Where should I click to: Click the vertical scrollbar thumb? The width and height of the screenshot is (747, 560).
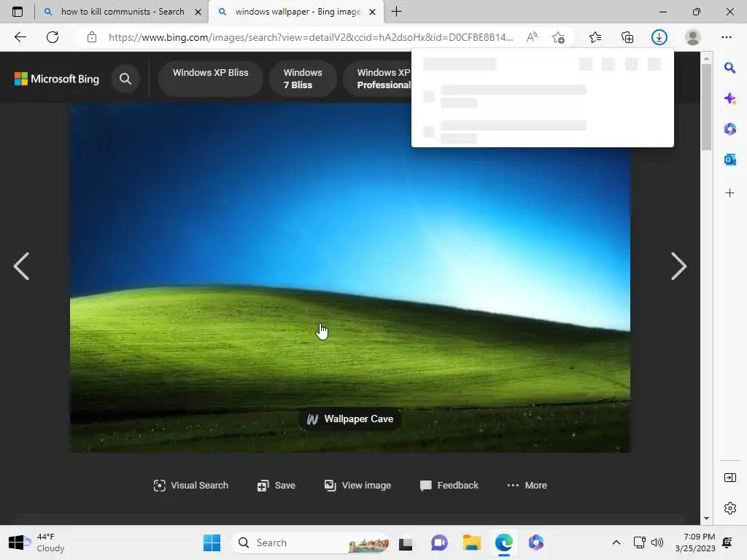point(706,107)
